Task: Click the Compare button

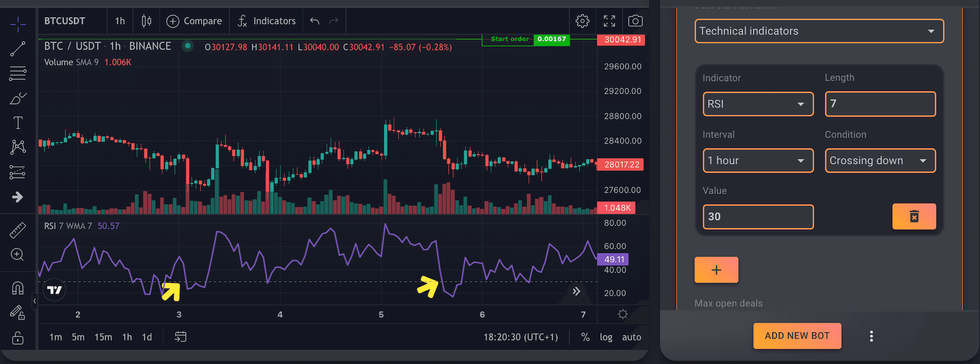Action: click(x=194, y=21)
